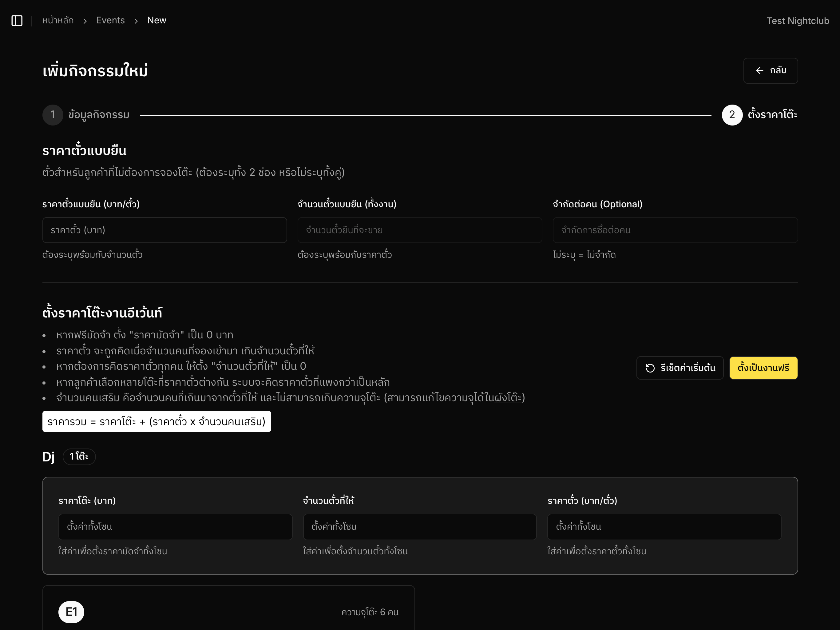This screenshot has width=840, height=630.
Task: Open the ผังโต๊ะ link
Action: click(508, 398)
